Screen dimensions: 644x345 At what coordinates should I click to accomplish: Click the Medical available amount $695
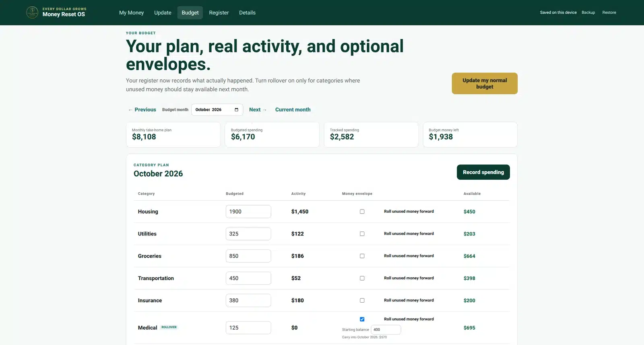469,328
